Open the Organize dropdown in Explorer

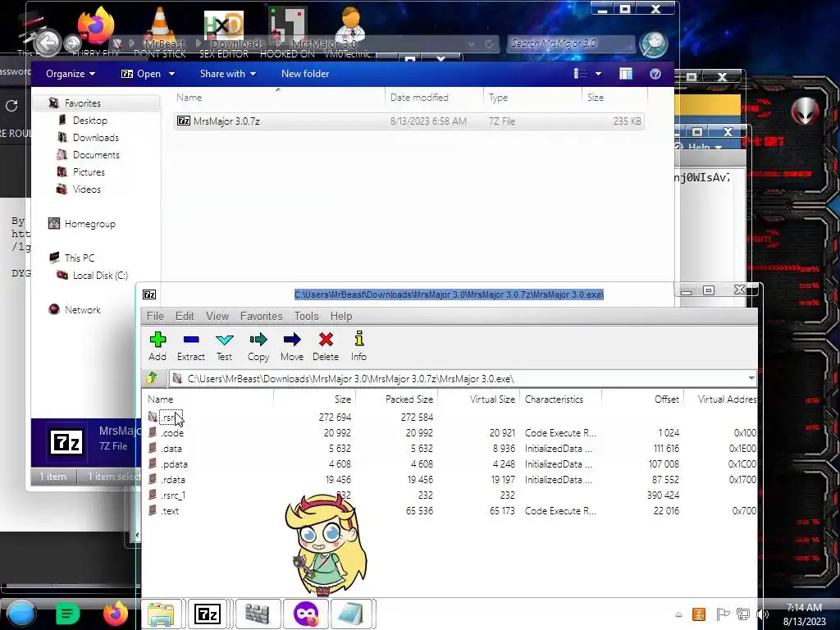click(71, 74)
